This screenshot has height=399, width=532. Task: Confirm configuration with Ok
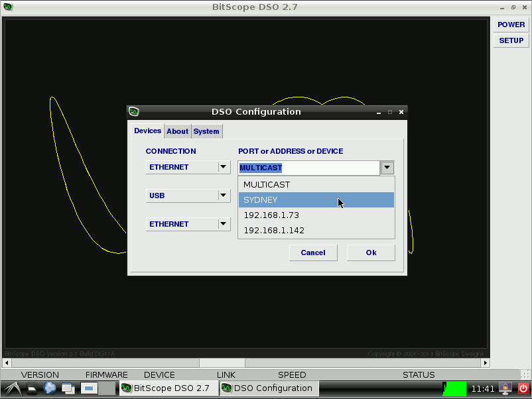371,253
